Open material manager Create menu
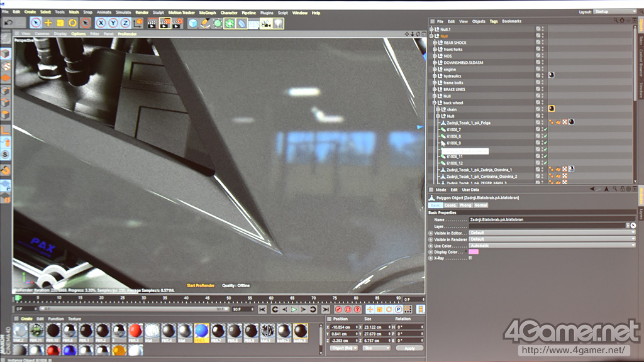644x362 pixels. tap(26, 319)
